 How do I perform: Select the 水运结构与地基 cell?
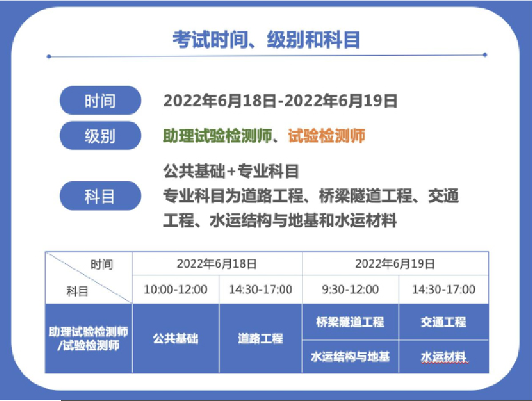[x=351, y=356]
